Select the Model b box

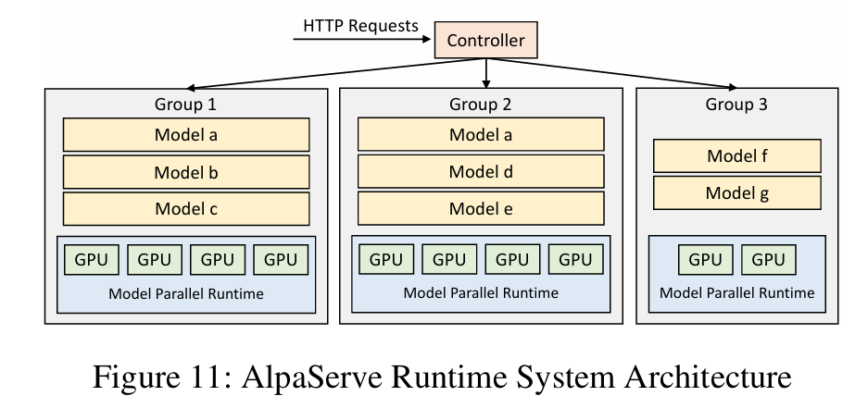coord(186,172)
